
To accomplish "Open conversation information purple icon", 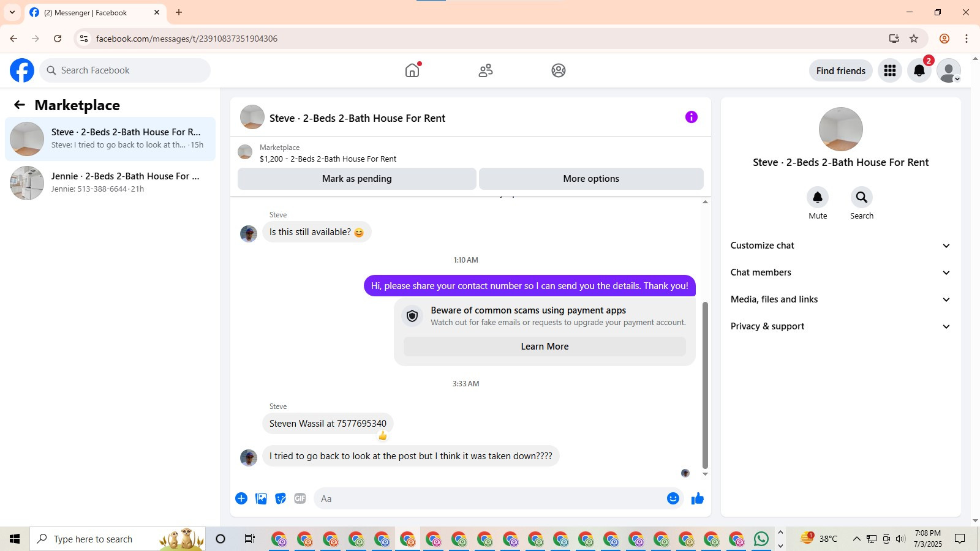I will [x=692, y=117].
